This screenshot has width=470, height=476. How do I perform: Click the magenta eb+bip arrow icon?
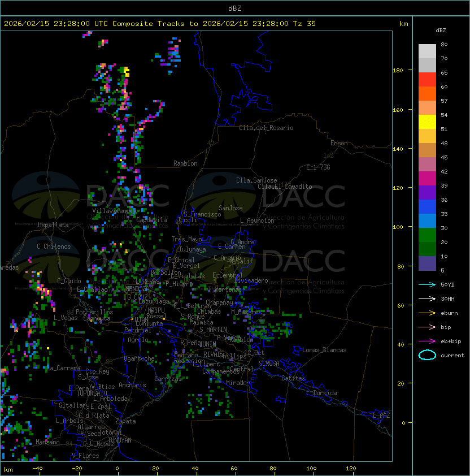[x=427, y=341]
